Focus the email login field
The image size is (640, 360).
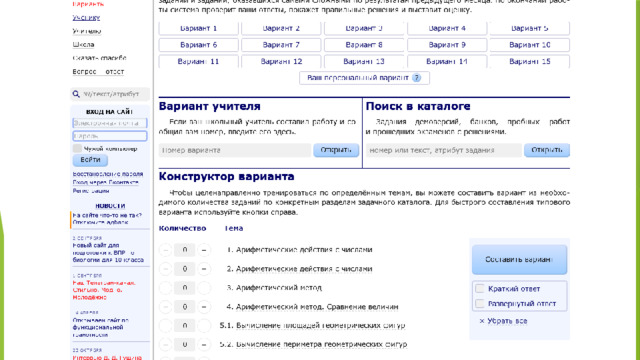coord(110,123)
